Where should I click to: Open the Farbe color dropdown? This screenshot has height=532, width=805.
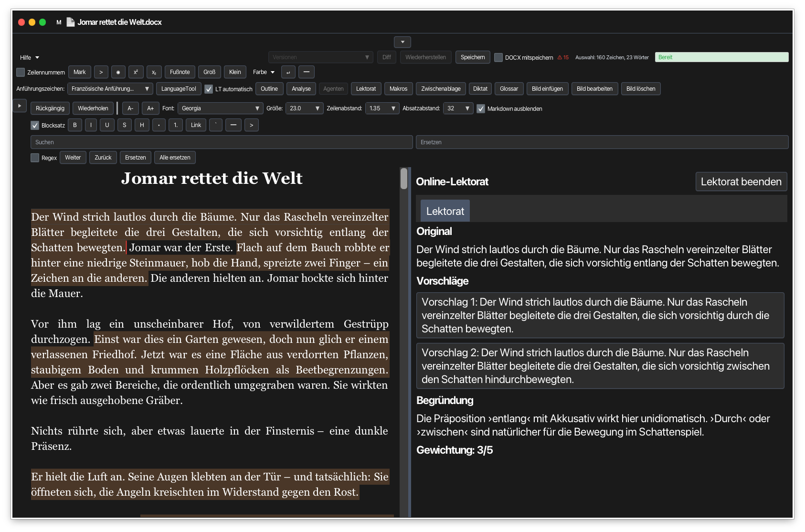coord(264,72)
